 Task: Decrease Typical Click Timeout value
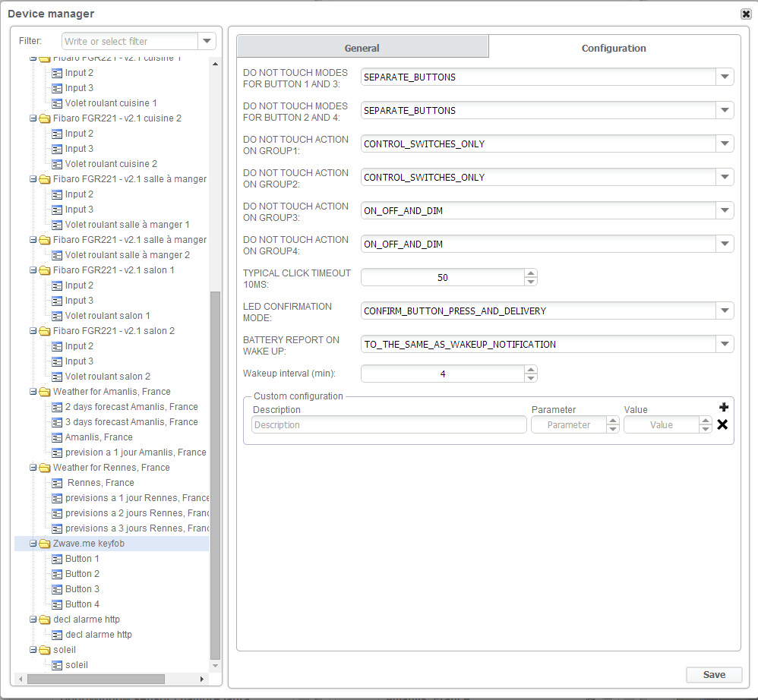531,282
